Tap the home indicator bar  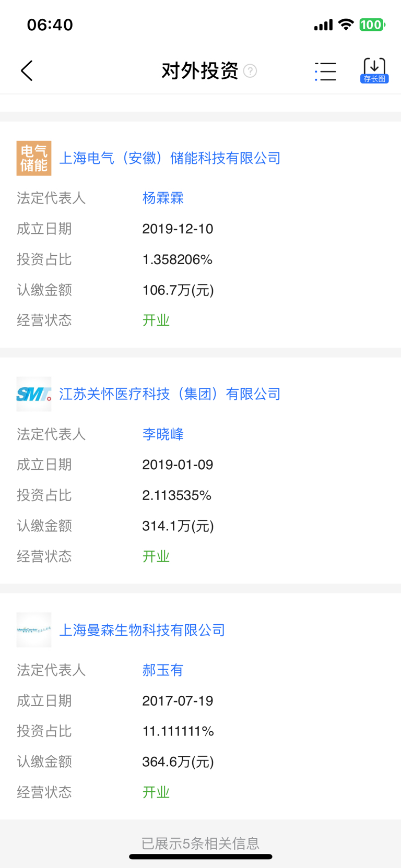200,857
